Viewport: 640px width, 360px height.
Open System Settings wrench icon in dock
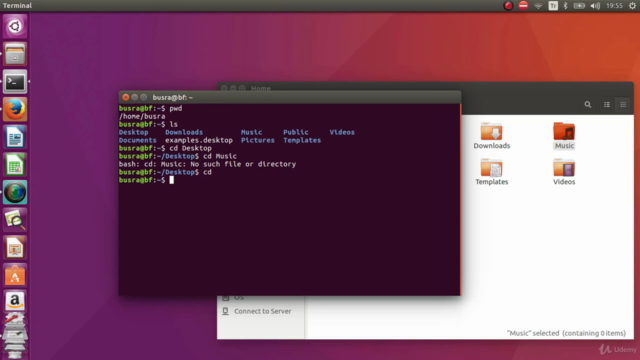[15, 319]
